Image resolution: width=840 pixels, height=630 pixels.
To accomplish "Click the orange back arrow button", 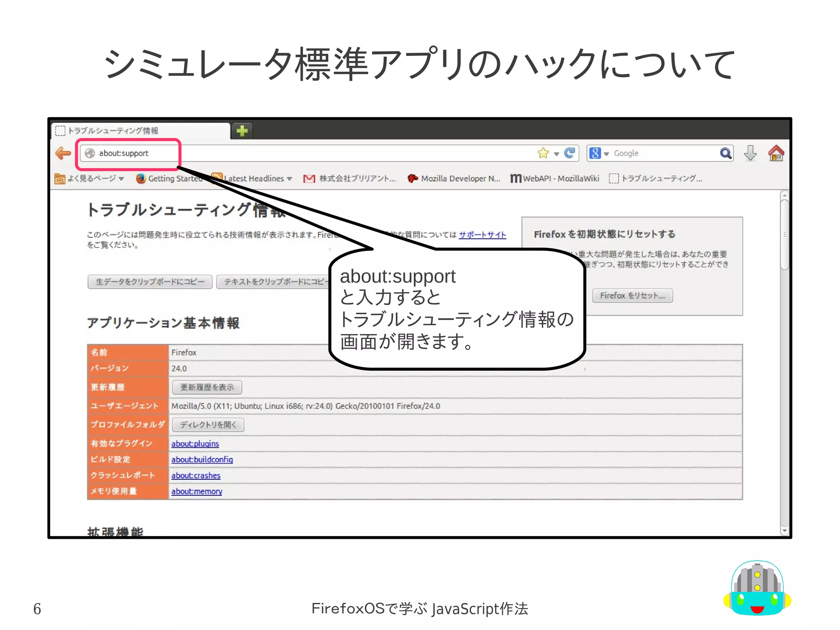I will coord(63,153).
